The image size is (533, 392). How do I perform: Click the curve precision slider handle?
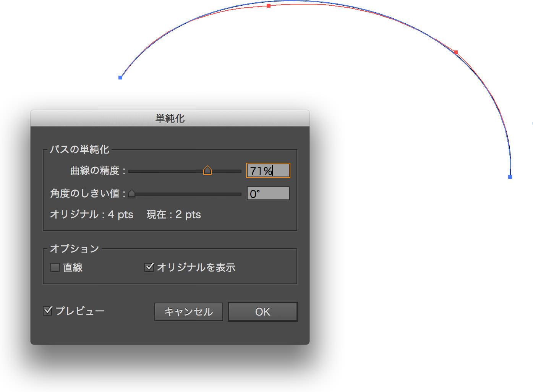point(207,170)
